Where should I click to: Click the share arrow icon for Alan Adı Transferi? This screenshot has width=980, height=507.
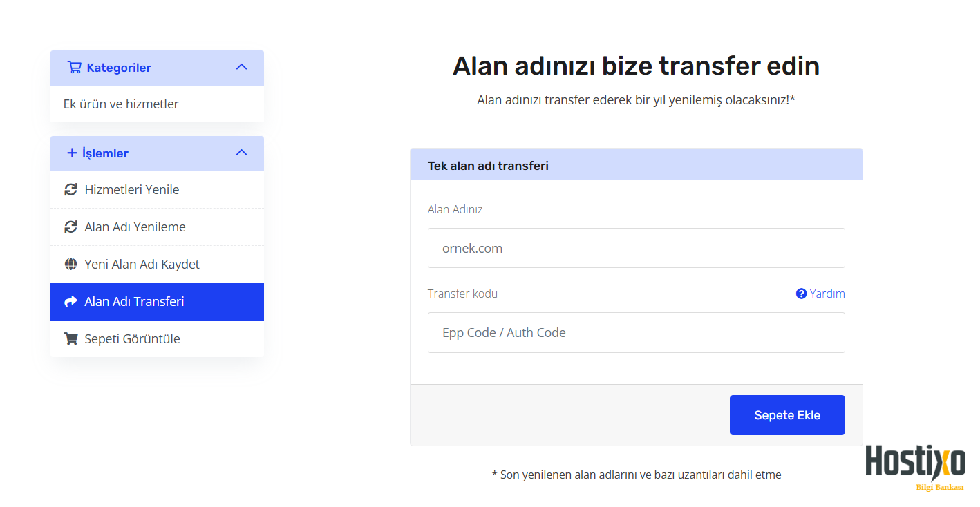pyautogui.click(x=70, y=302)
